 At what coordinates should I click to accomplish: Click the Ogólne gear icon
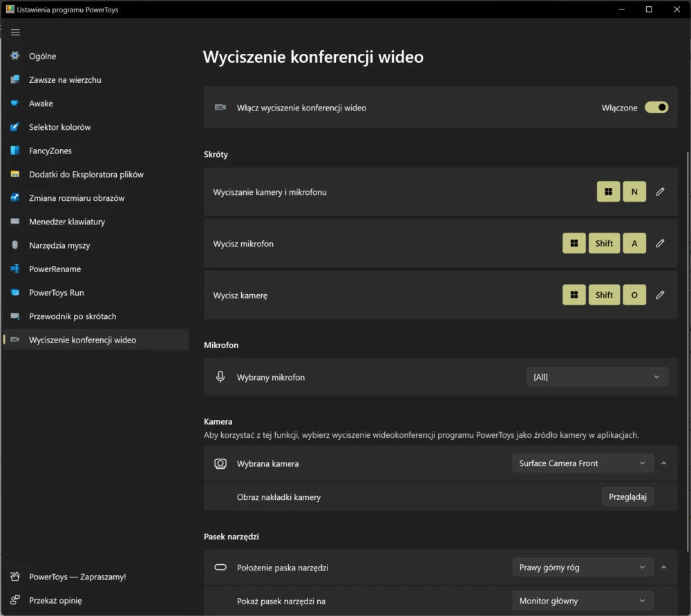[x=15, y=56]
